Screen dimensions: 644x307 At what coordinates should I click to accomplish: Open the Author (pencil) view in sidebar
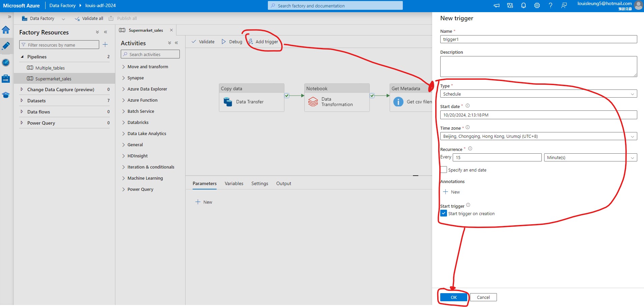(6, 46)
